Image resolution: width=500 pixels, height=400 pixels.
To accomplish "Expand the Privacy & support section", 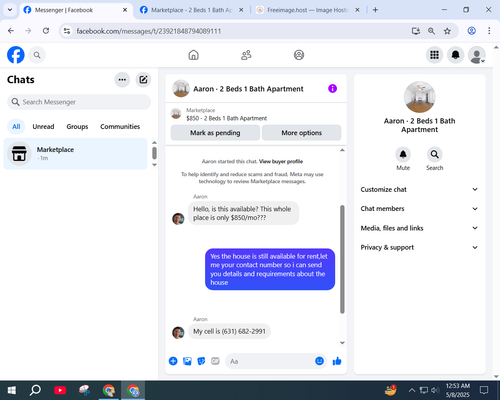I will pyautogui.click(x=419, y=247).
